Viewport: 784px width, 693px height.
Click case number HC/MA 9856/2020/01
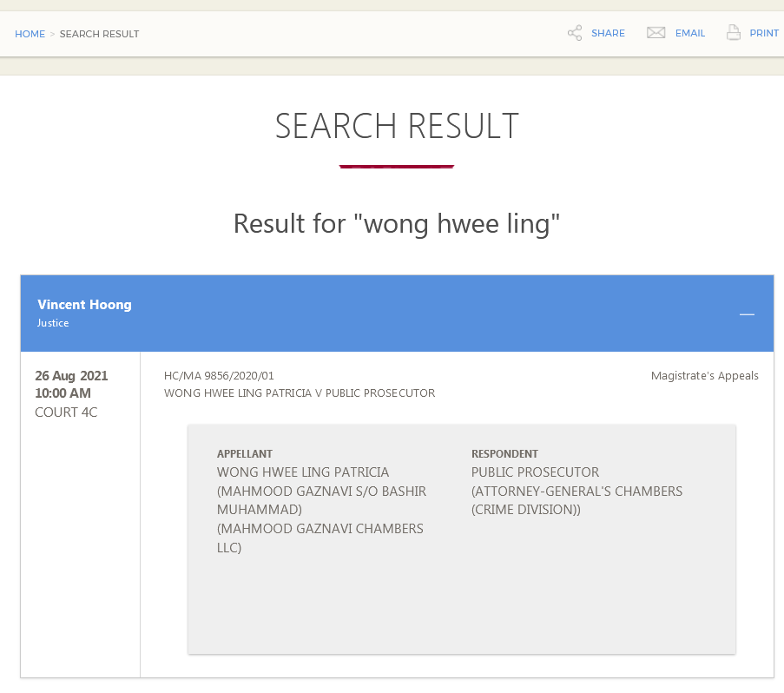[x=219, y=376]
